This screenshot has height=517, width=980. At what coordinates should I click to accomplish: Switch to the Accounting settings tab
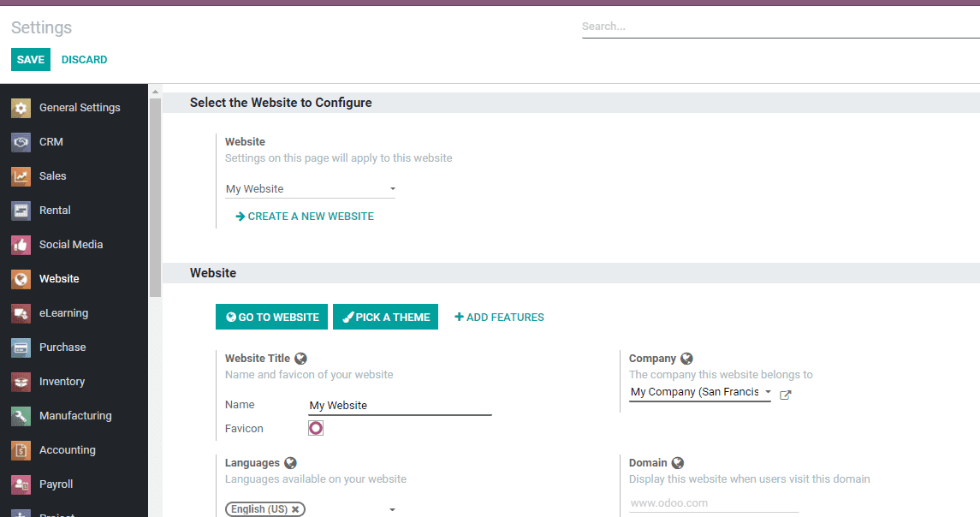[67, 450]
